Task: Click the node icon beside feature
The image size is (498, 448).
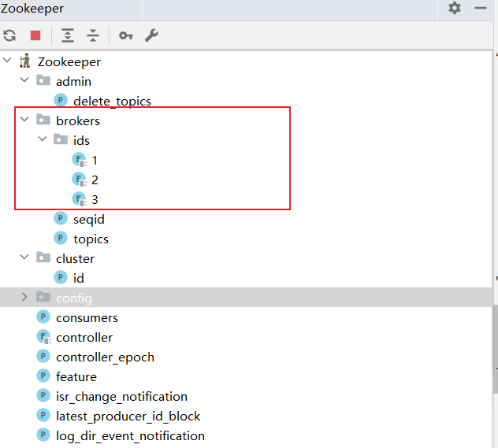Action: [43, 376]
